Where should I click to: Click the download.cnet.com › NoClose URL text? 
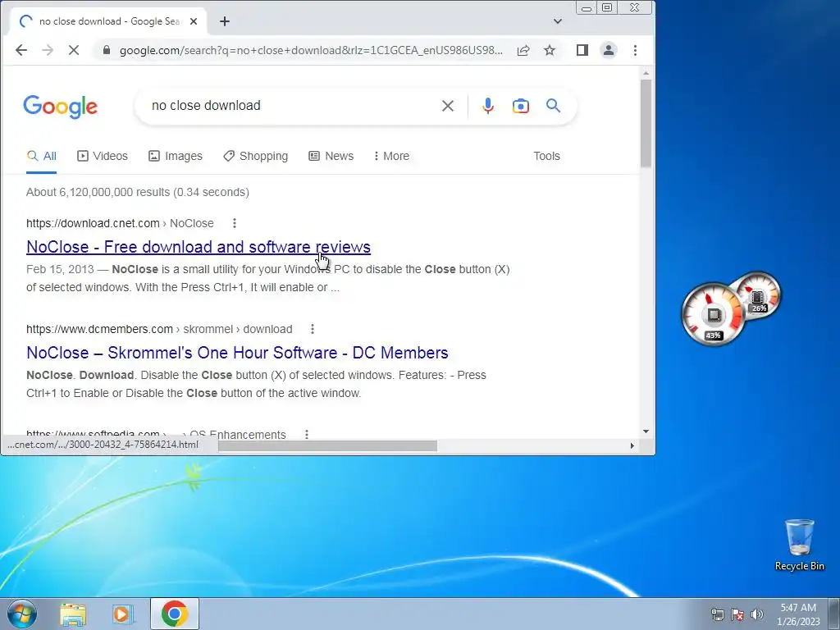[x=120, y=223]
